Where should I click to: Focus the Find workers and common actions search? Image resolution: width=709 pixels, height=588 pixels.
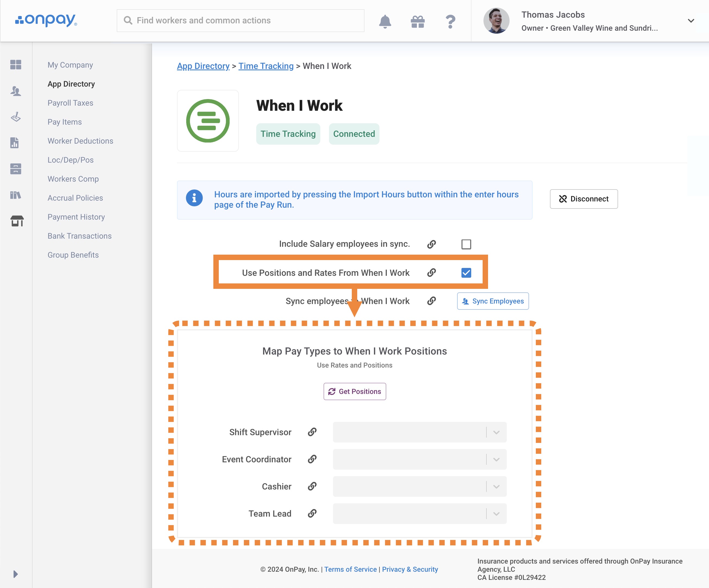tap(240, 20)
